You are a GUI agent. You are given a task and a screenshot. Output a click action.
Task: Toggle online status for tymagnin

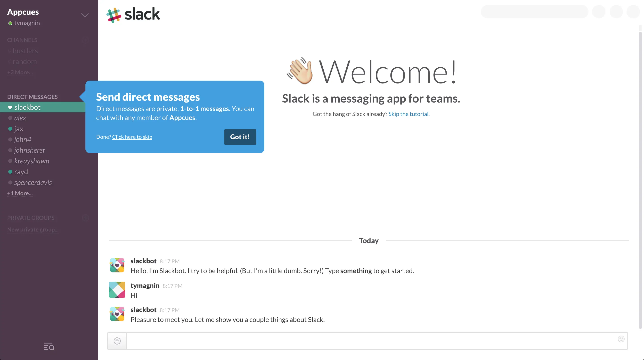pyautogui.click(x=9, y=23)
